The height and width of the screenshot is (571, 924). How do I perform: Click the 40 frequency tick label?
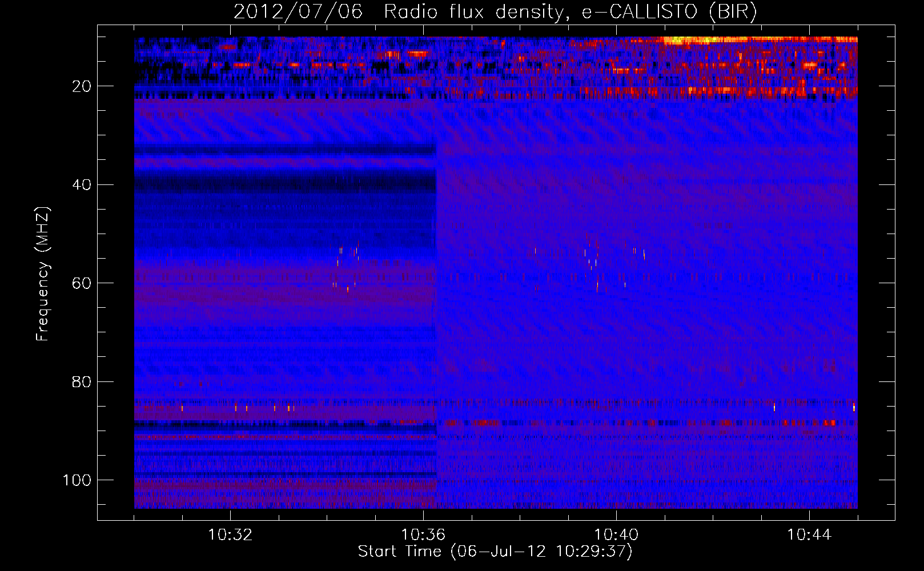pyautogui.click(x=82, y=185)
